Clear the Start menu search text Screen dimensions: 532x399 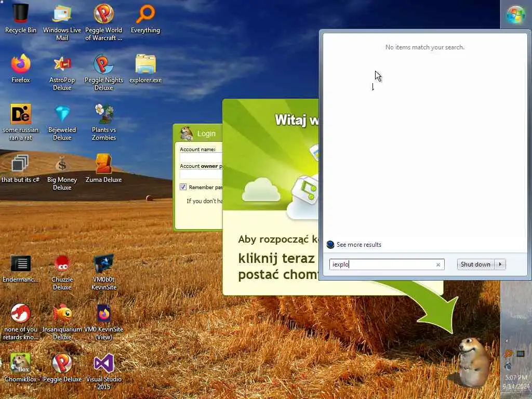pos(438,264)
